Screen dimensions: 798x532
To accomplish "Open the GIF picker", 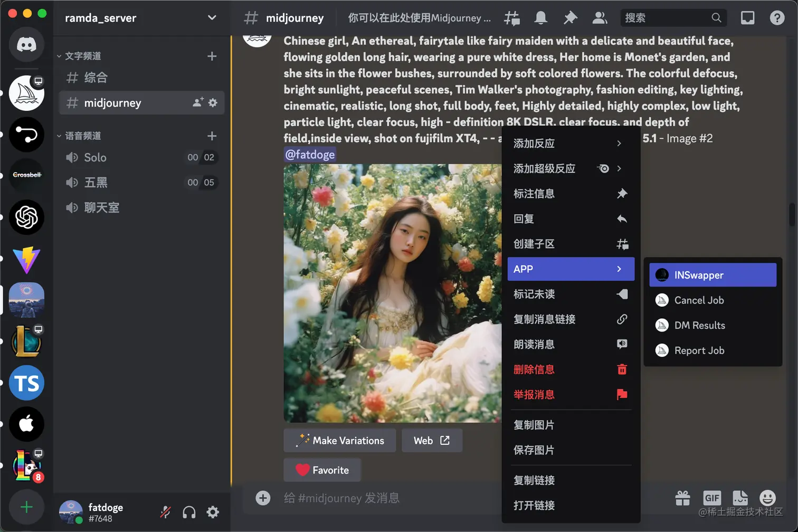I will (712, 498).
